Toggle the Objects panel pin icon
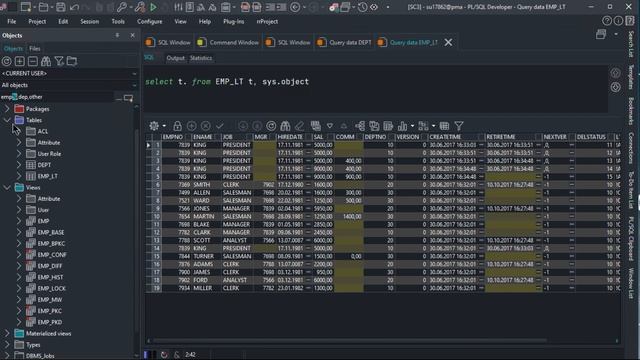 coord(118,36)
